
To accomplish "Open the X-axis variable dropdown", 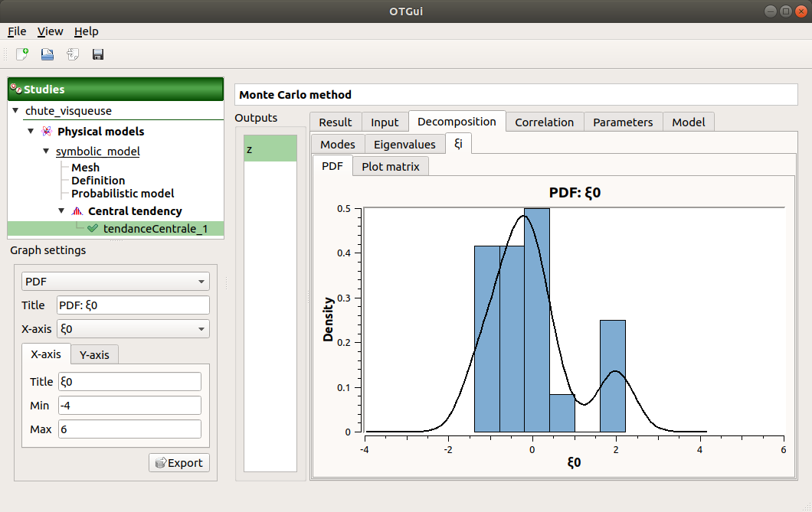I will coord(133,328).
